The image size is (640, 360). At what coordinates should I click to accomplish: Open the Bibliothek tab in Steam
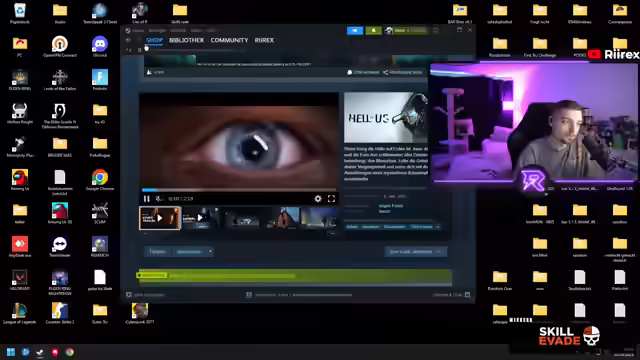tap(187, 40)
